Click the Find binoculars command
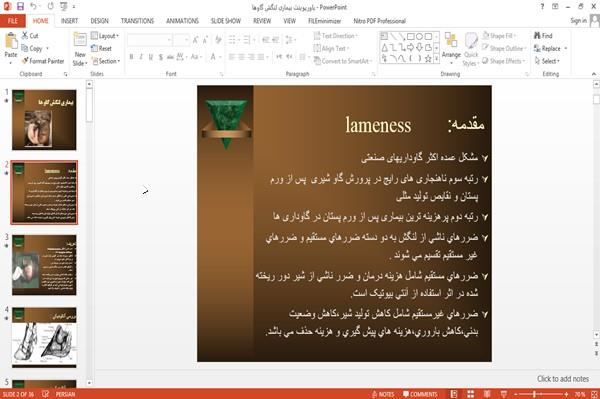The width and height of the screenshot is (600, 399). 543,36
